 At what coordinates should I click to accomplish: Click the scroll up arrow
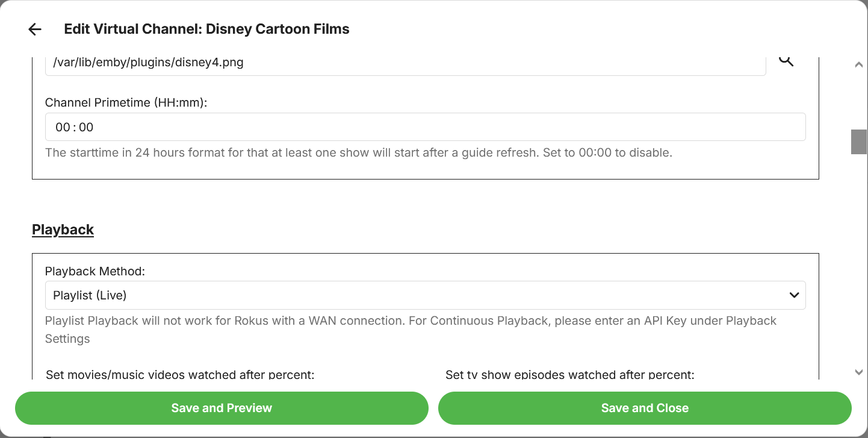(x=859, y=65)
